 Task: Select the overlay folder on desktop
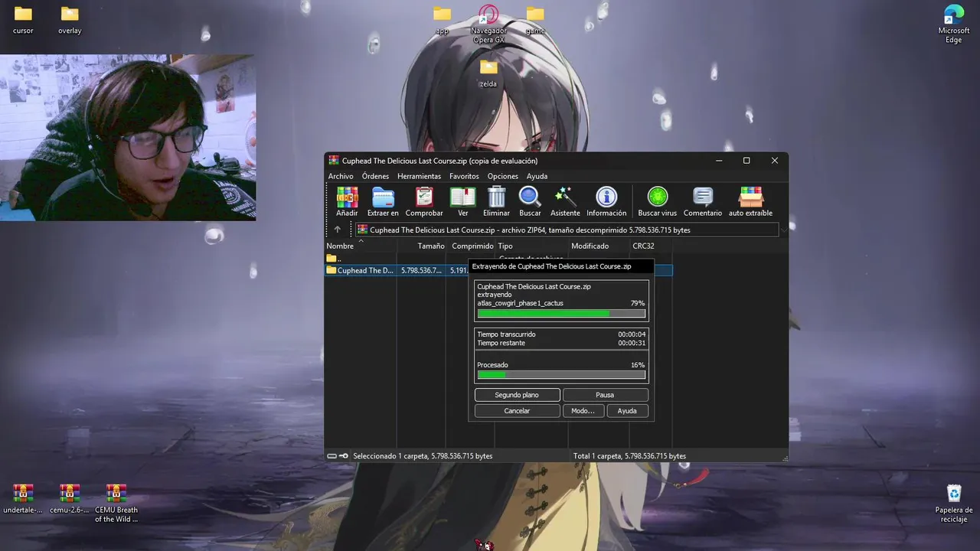(70, 21)
